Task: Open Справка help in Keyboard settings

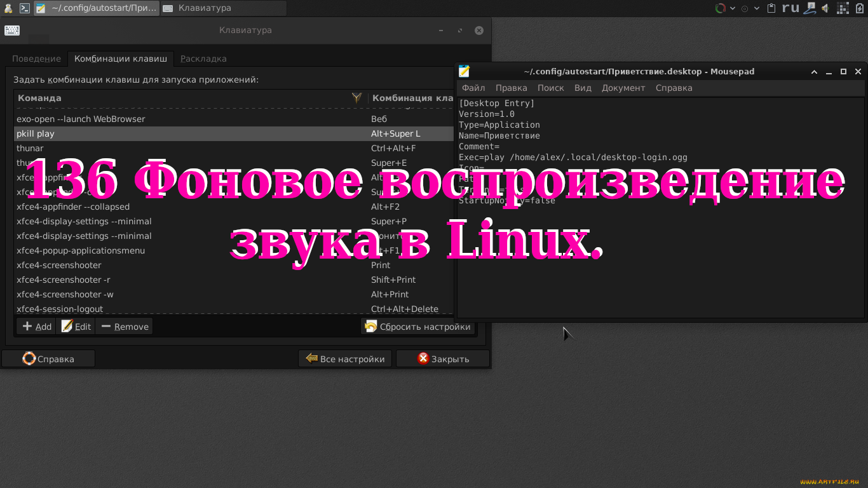Action: coord(48,358)
